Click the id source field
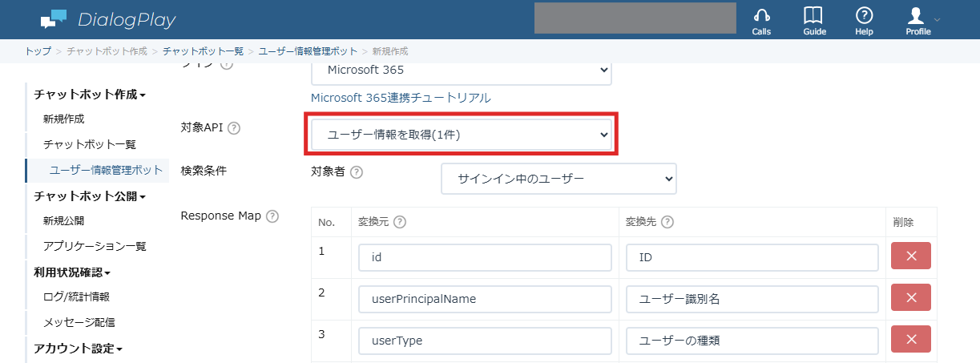The width and height of the screenshot is (980, 363). [x=485, y=258]
